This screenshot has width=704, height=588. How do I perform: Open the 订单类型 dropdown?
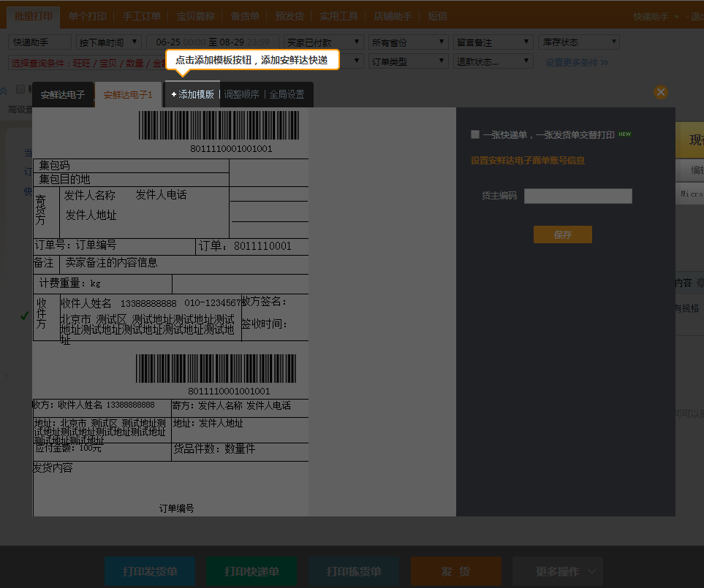click(408, 61)
